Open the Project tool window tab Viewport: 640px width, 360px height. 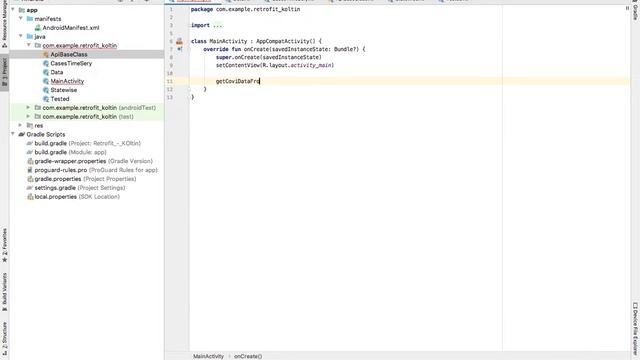[x=4, y=72]
